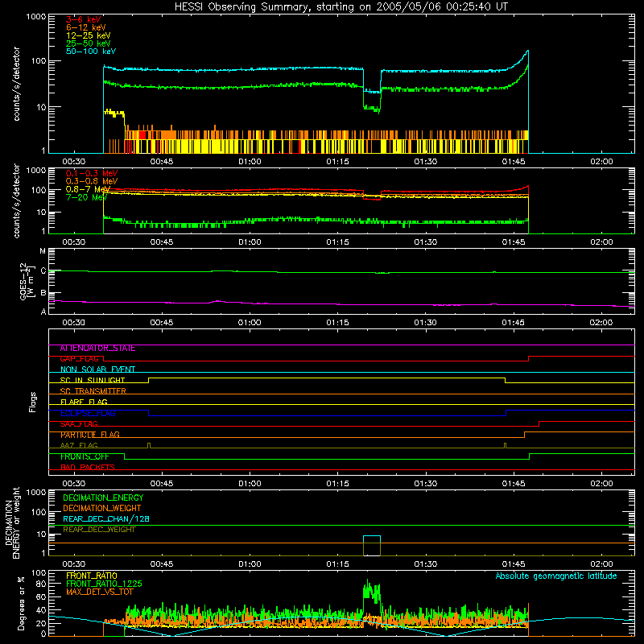The image size is (644, 644).
Task: Select the DECIMATION_ENERGY legend label
Action: (103, 497)
